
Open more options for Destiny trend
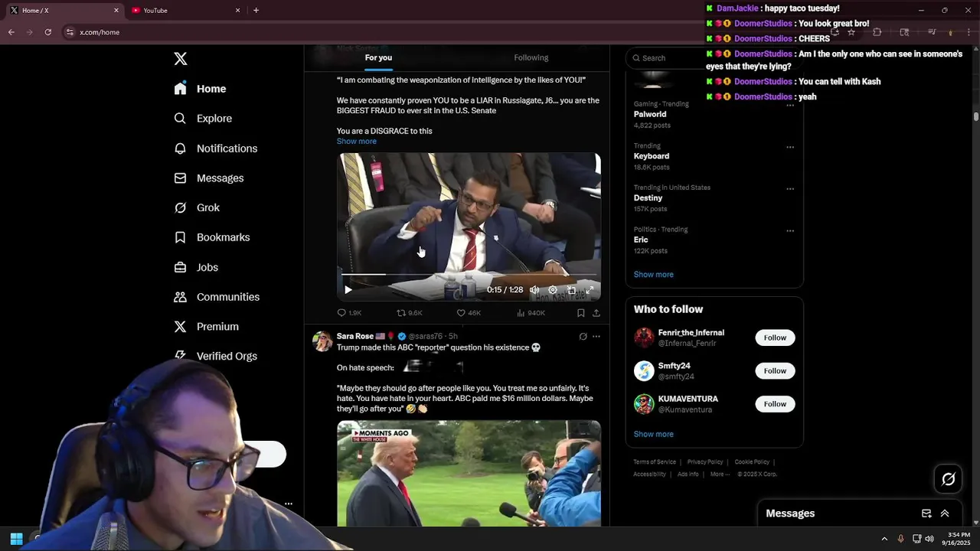[x=790, y=189]
